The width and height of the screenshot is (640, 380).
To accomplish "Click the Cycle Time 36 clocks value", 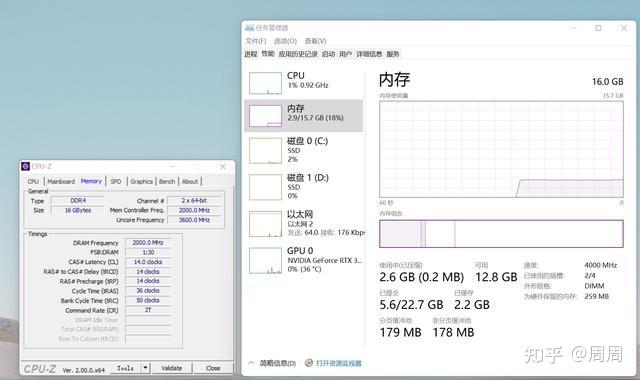I will (x=148, y=291).
